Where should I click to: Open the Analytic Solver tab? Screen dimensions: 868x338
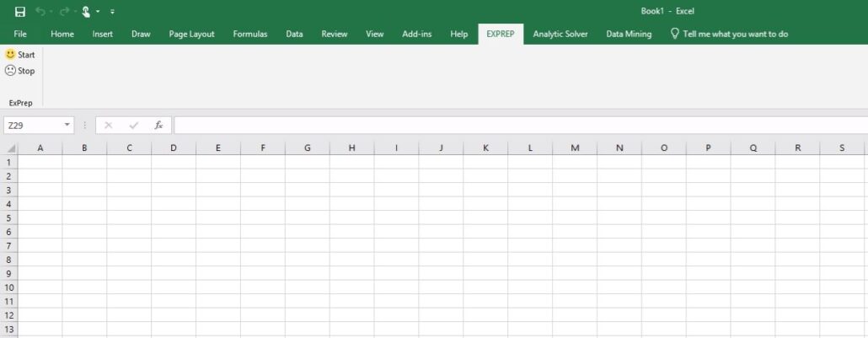tap(560, 34)
